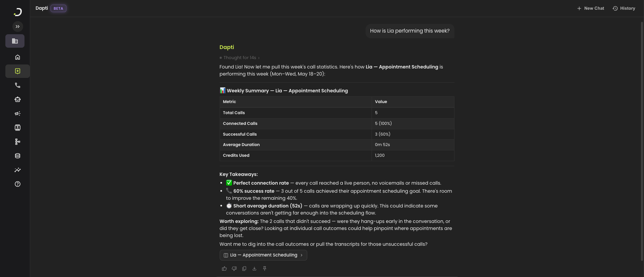This screenshot has width=644, height=277.
Task: Open the analytics chart sidebar icon
Action: [18, 170]
